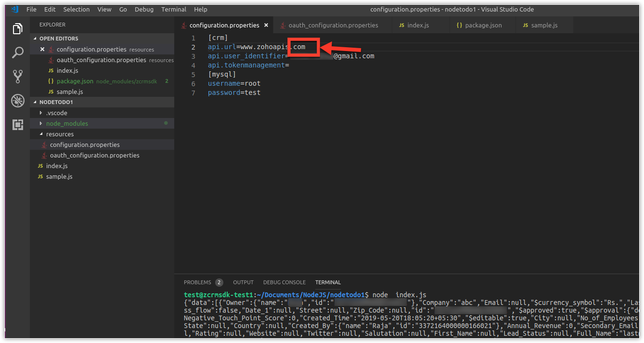
Task: Switch to oauth_configuration.properties editor tab
Action: (x=332, y=25)
